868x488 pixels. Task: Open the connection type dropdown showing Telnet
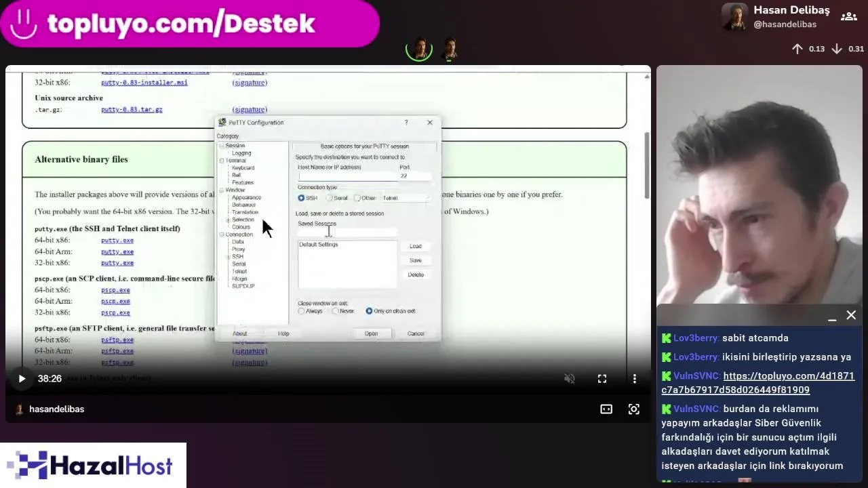406,198
